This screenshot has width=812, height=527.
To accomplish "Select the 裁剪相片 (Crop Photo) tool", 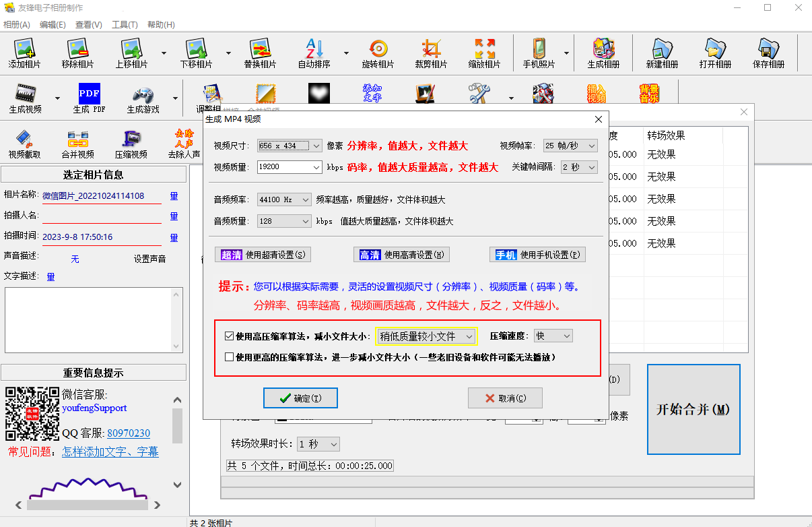I will [431, 53].
